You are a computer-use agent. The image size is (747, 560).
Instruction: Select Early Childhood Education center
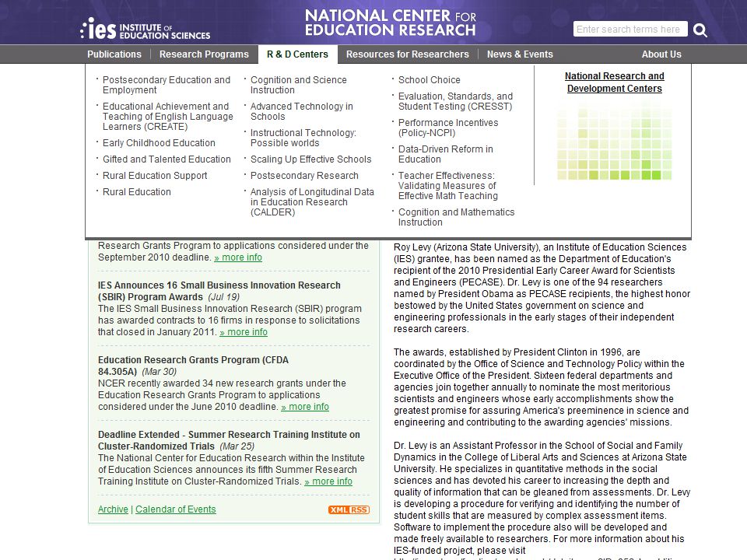pyautogui.click(x=159, y=143)
